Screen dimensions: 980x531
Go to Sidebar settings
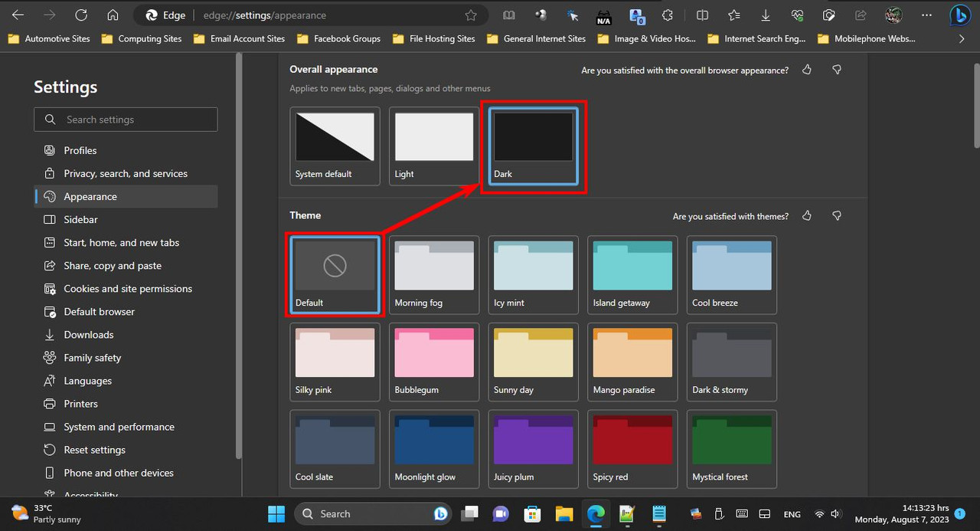[x=126, y=219]
